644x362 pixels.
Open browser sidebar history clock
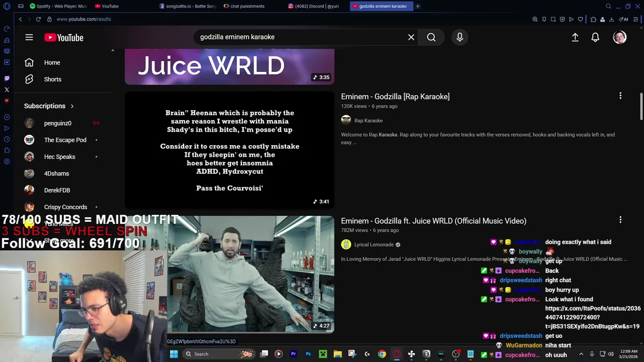[x=7, y=139]
